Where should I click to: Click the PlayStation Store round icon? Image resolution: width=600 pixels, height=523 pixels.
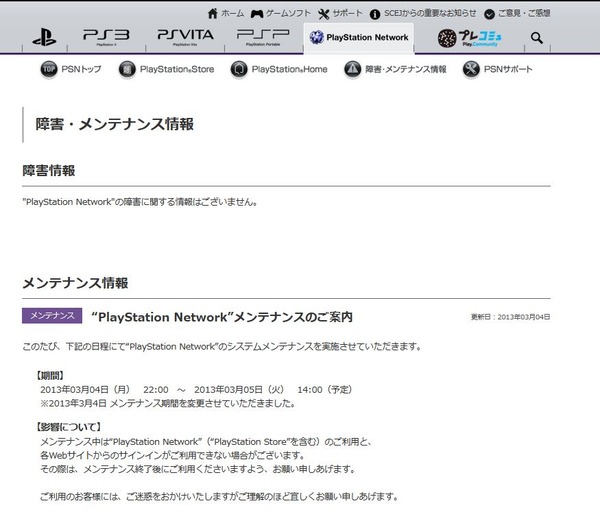pyautogui.click(x=127, y=70)
